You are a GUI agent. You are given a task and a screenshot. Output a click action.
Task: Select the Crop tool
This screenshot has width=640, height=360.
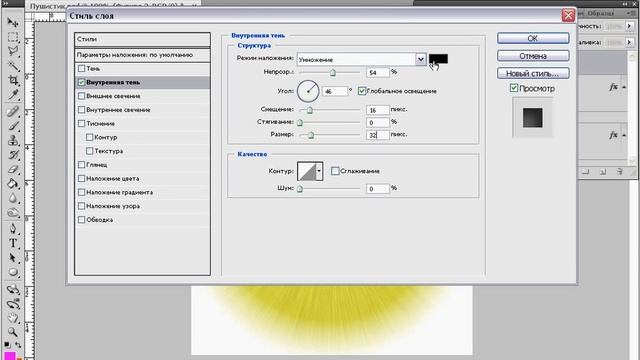point(13,80)
